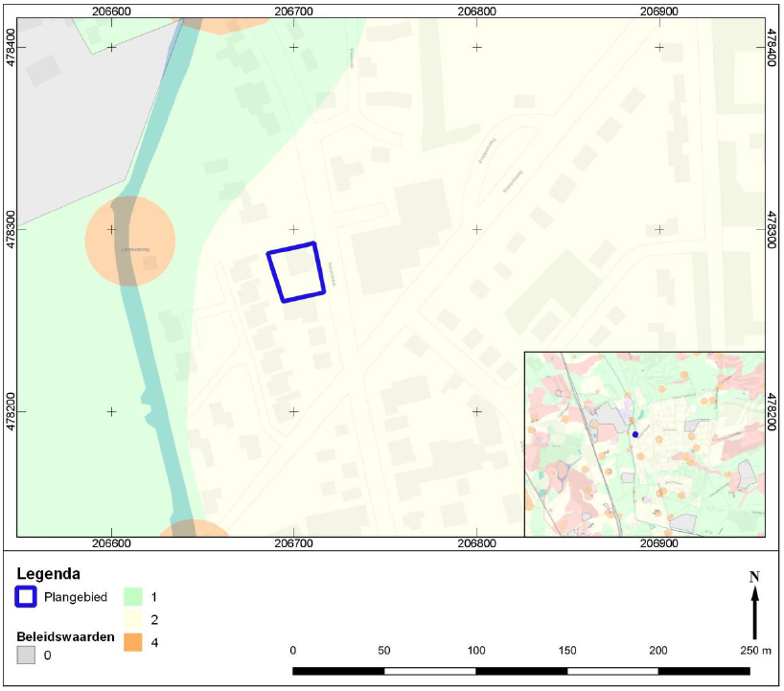Pick the orange swatch for value 4
Viewport: 784px width, 691px height.
135,642
